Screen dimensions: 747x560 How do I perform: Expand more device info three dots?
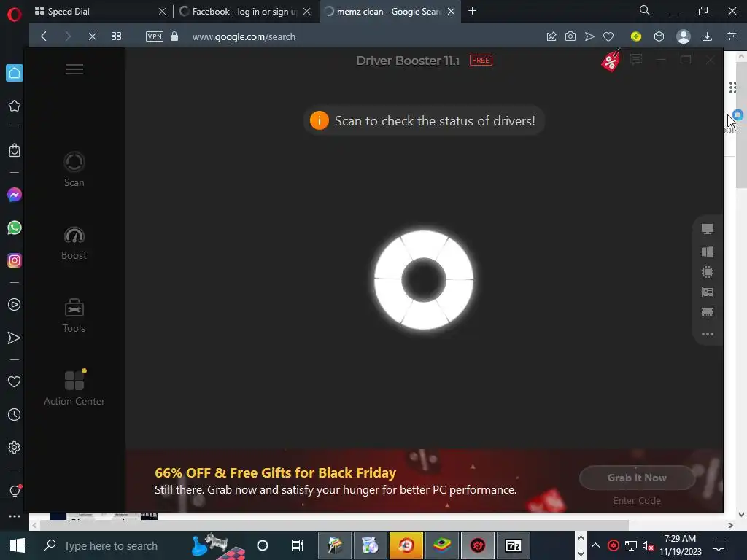click(708, 334)
